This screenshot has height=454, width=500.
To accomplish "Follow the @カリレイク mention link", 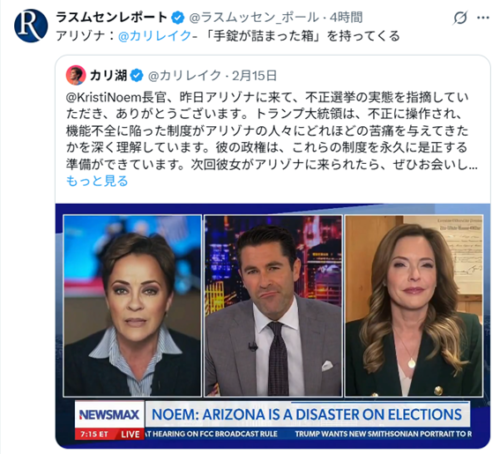I will pyautogui.click(x=155, y=36).
